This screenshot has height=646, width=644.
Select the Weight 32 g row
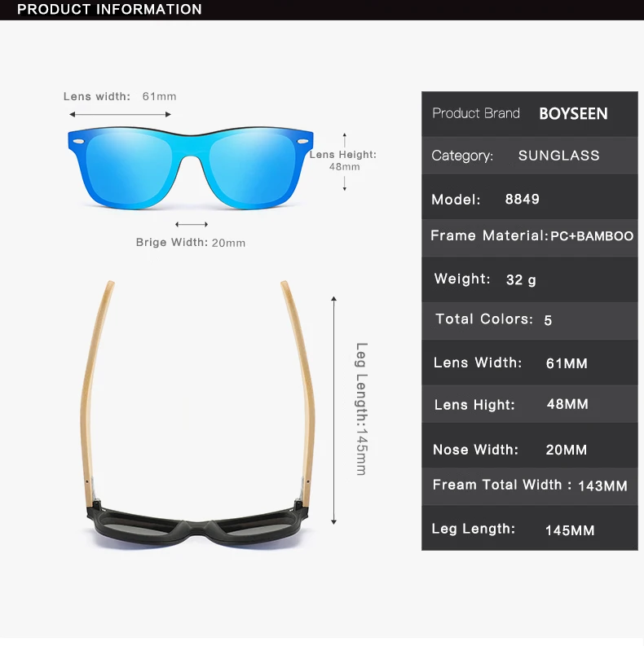pos(530,279)
